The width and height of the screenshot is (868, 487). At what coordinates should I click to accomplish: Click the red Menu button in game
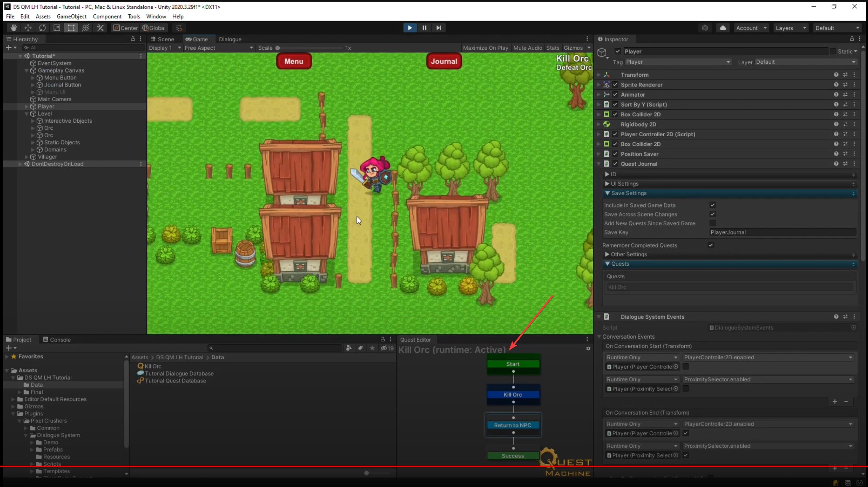pos(294,61)
